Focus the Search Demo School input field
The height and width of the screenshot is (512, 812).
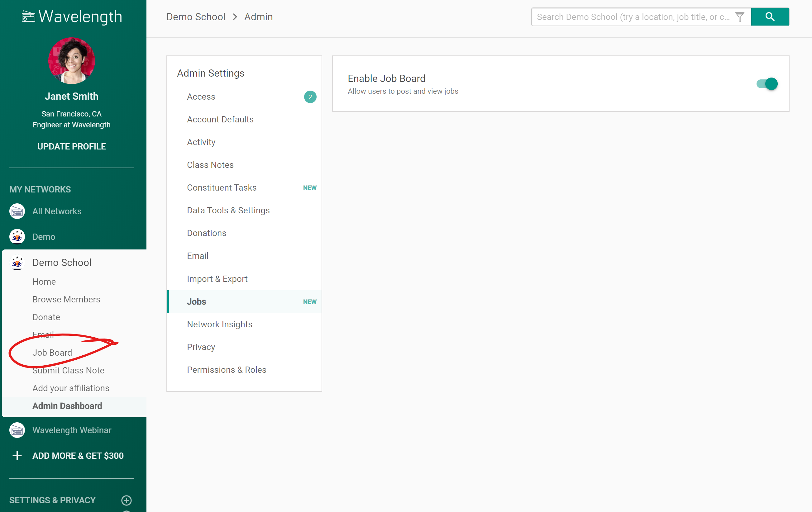point(632,17)
